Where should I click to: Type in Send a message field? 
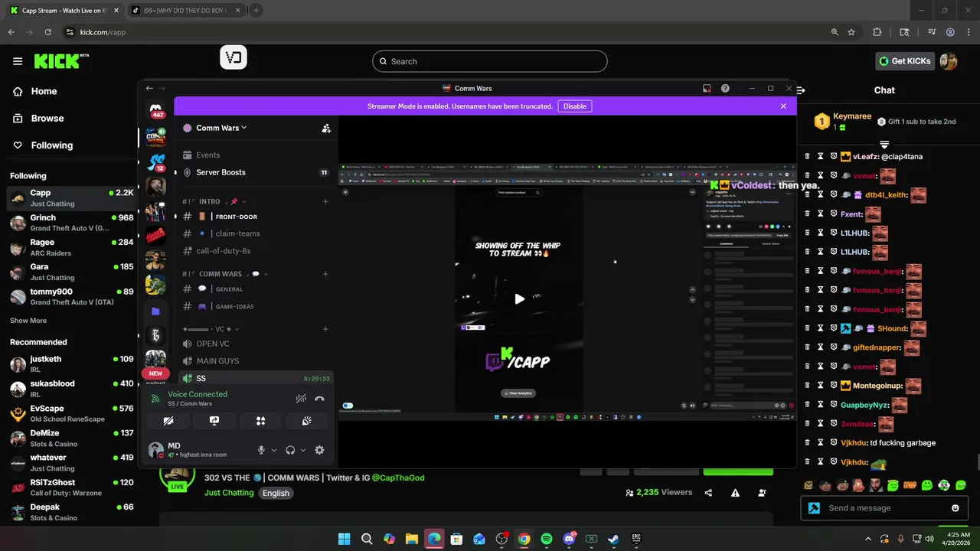[884, 507]
